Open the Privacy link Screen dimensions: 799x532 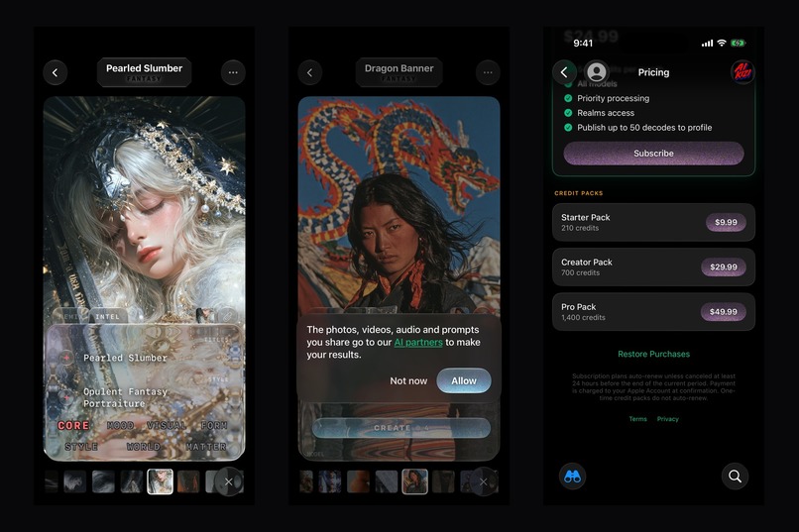pos(667,419)
